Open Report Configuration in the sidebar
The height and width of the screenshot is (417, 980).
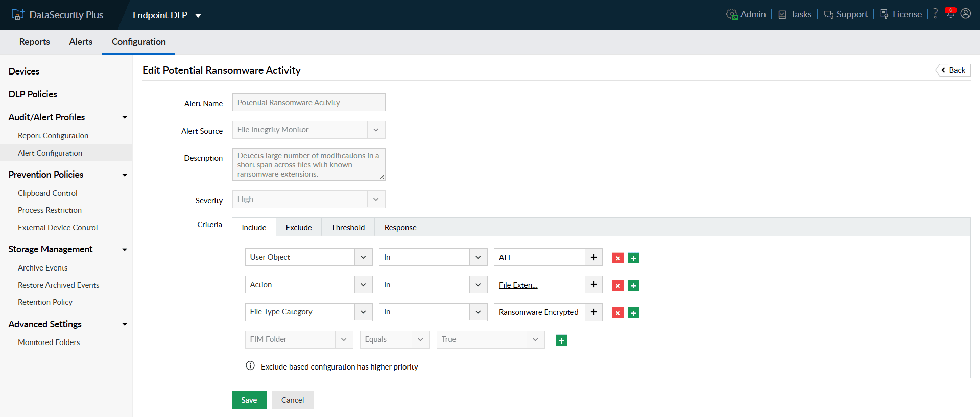[53, 136]
